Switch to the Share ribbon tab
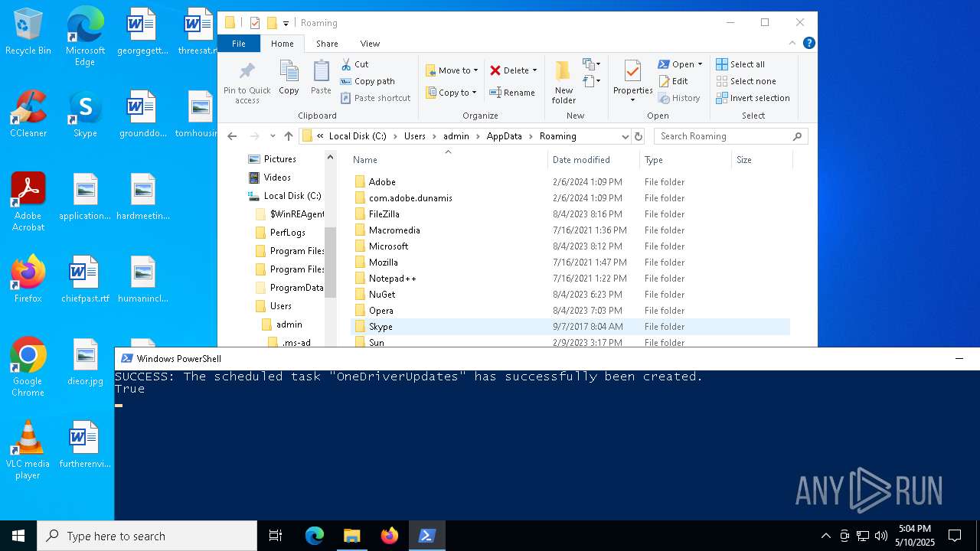The image size is (980, 551). pyautogui.click(x=327, y=44)
